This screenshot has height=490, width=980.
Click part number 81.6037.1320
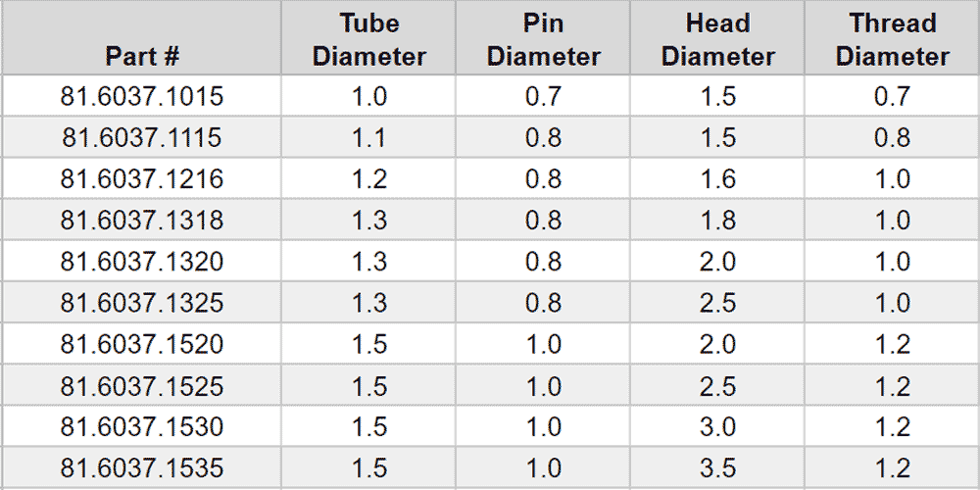142,261
